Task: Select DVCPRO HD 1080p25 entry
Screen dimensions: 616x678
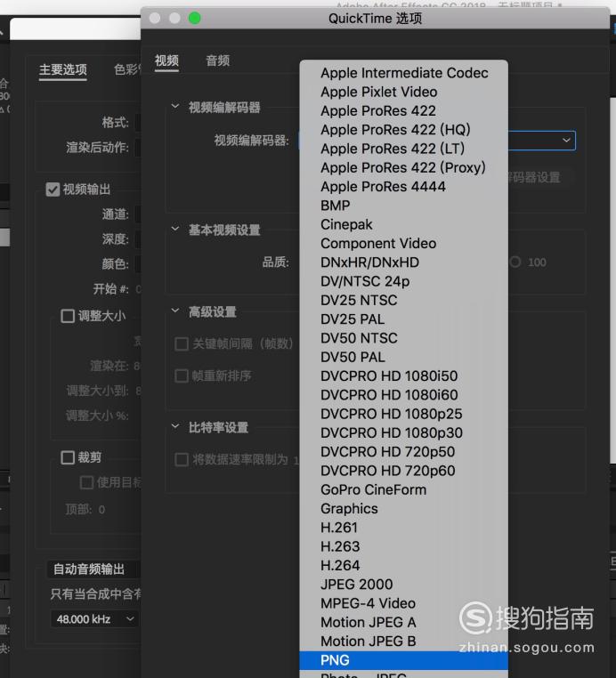Action: point(403,414)
